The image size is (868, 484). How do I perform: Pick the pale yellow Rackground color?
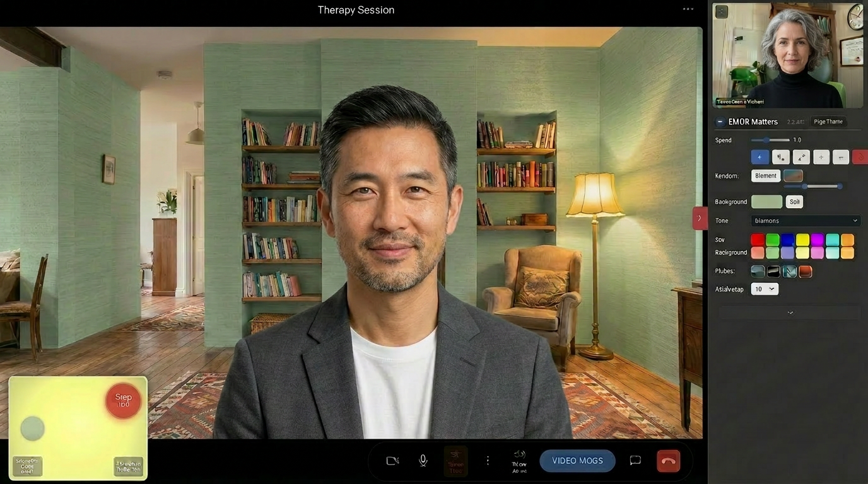802,253
